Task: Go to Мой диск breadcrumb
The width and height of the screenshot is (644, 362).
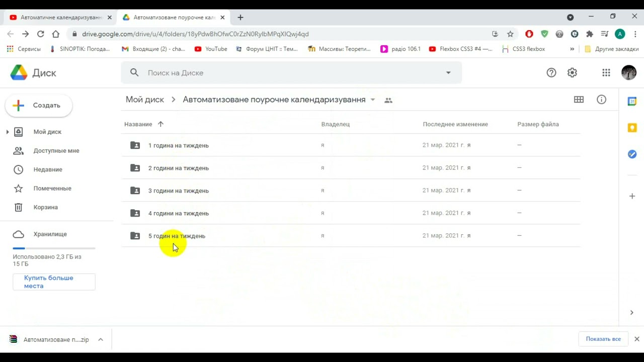Action: 145,100
